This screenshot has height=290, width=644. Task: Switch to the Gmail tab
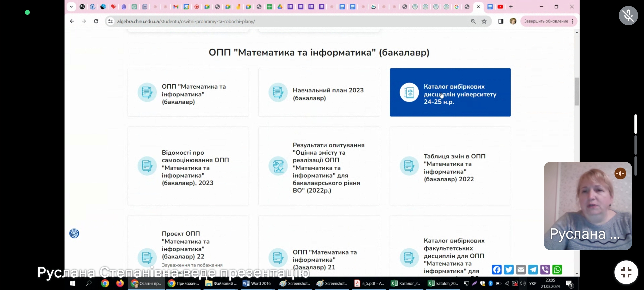(176, 7)
